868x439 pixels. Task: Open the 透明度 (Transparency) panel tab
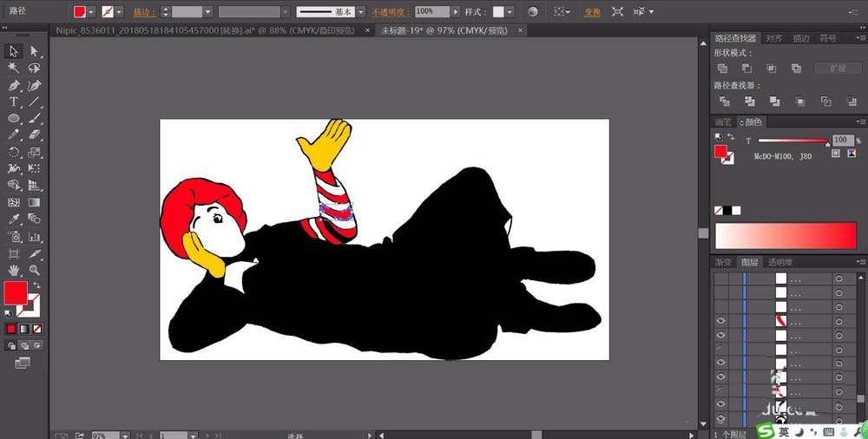(x=779, y=262)
